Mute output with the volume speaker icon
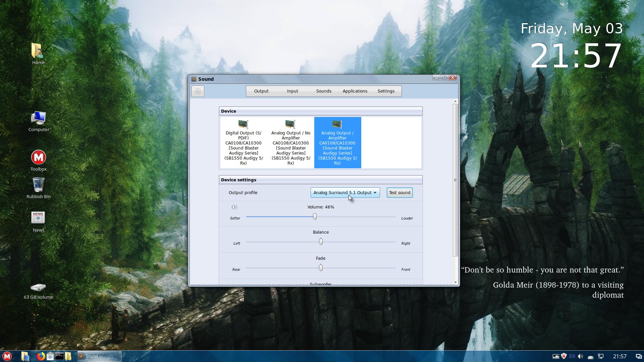 click(234, 207)
